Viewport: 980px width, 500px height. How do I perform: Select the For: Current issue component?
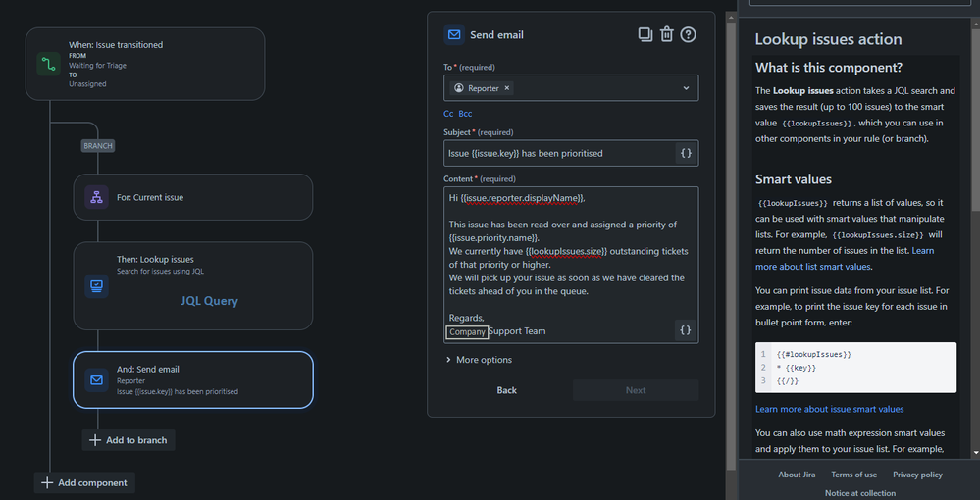pyautogui.click(x=193, y=197)
